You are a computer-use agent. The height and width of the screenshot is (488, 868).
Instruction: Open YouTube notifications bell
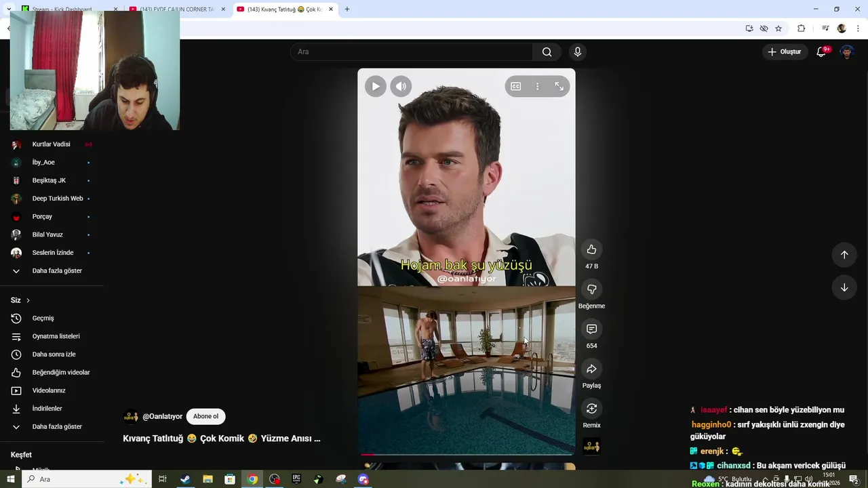821,52
